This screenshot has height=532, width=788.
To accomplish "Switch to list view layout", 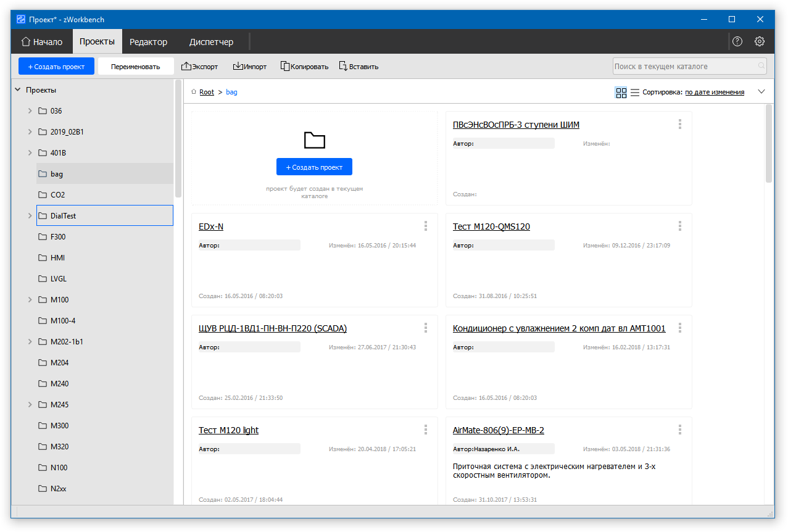I will coord(635,93).
